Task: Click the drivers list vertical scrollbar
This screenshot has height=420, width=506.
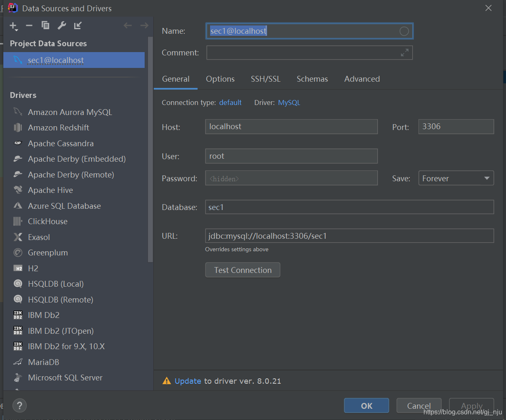Action: 150,150
